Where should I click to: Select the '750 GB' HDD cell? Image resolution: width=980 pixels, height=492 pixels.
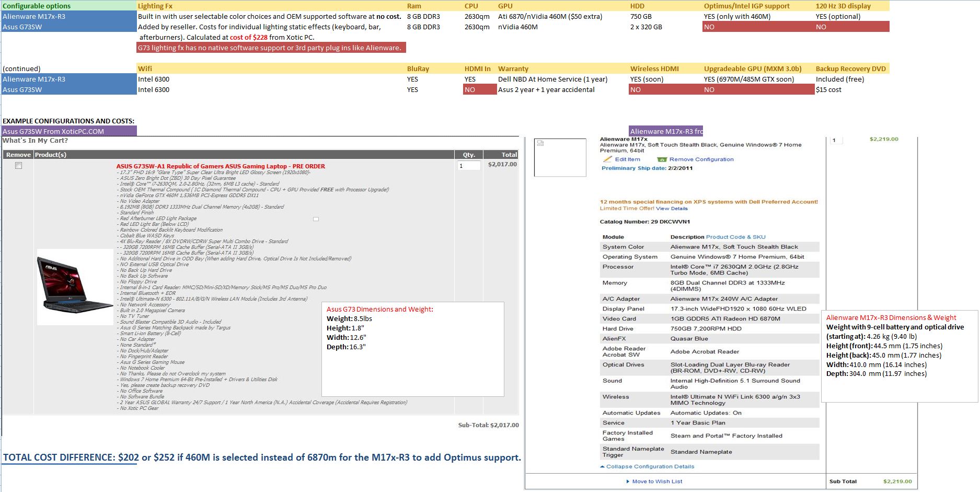pos(666,16)
